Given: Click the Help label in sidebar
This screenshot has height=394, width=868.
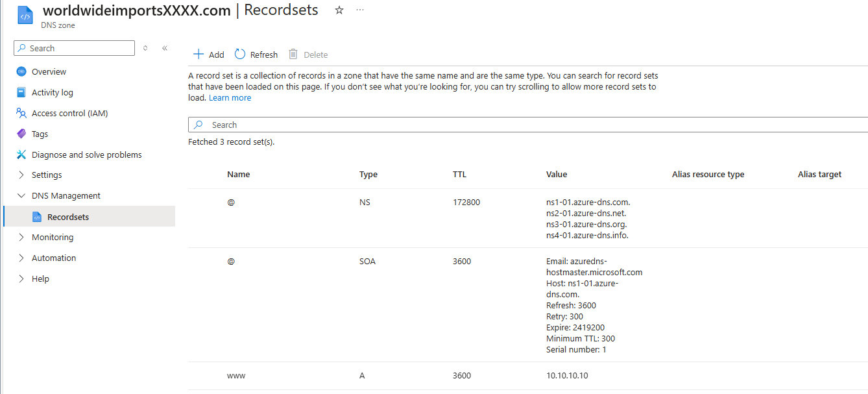Looking at the screenshot, I should (x=40, y=279).
